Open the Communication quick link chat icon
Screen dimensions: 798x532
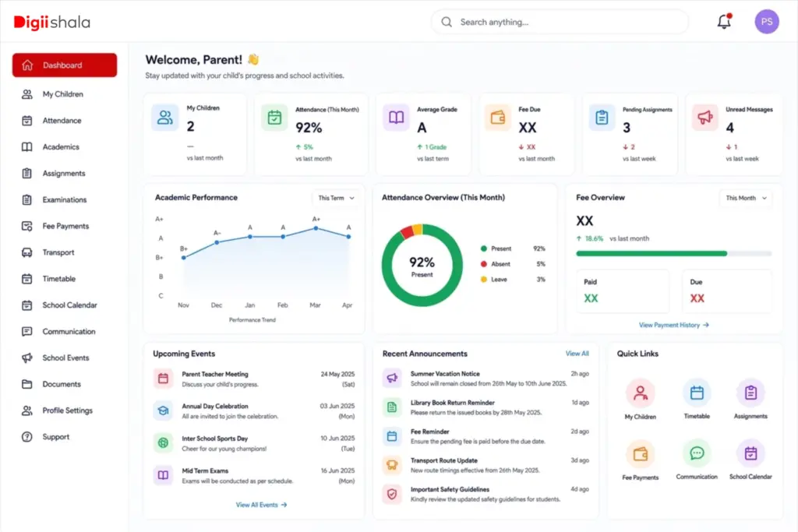point(697,453)
